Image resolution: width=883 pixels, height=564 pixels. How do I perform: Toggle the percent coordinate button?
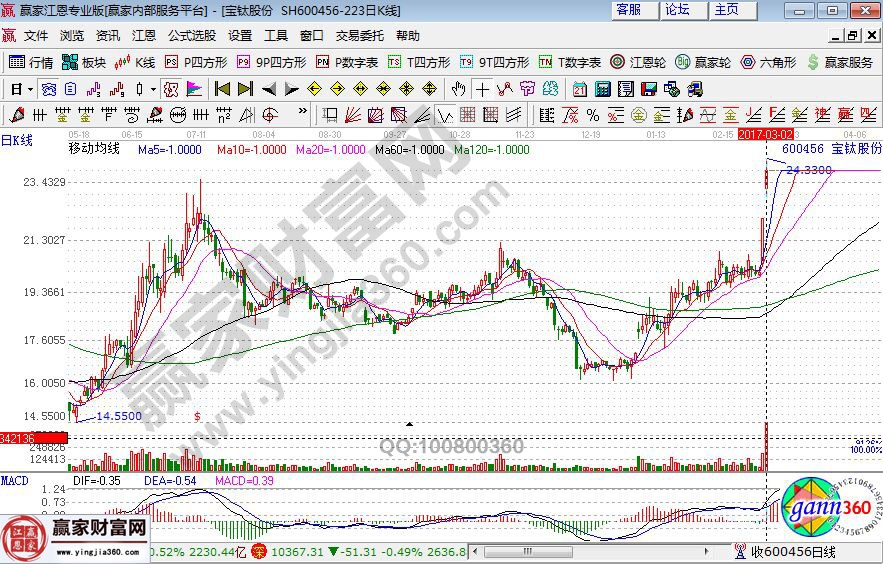coord(592,114)
